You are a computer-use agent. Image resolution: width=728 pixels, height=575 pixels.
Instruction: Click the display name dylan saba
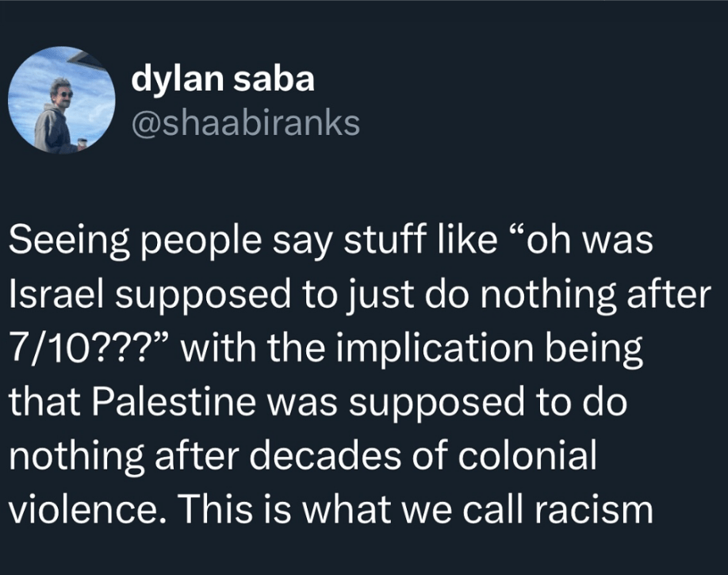click(223, 79)
